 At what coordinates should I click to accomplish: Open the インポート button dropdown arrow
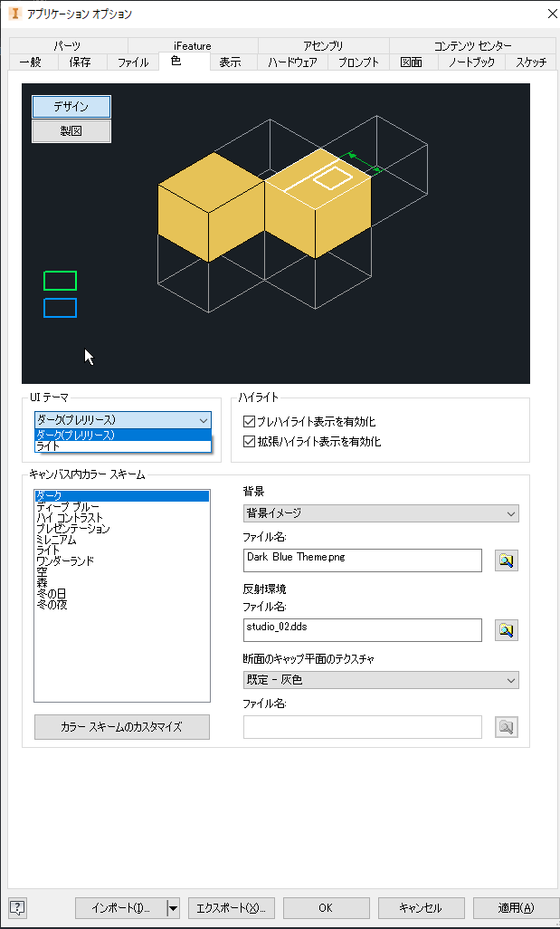[x=173, y=907]
